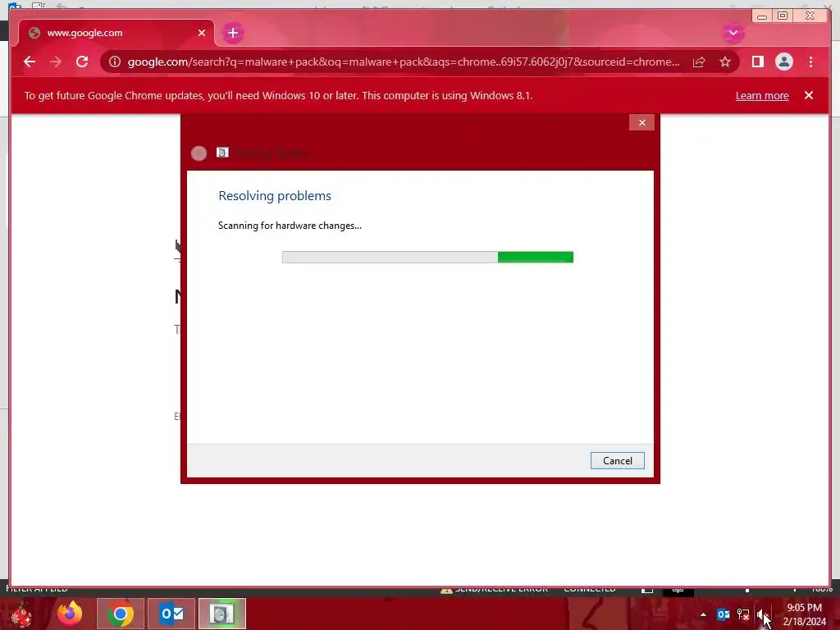This screenshot has width=840, height=630.
Task: Switch to Chrome on the taskbar
Action: (120, 614)
